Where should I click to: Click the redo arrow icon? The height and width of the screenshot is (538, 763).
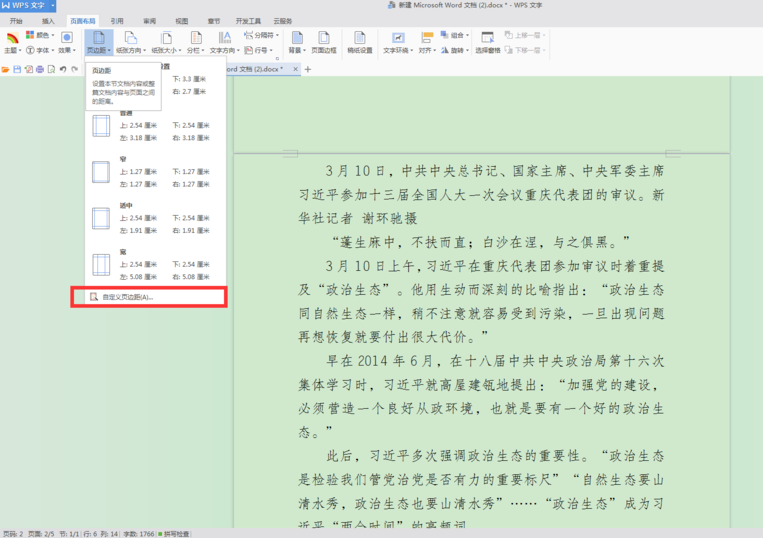(x=74, y=70)
